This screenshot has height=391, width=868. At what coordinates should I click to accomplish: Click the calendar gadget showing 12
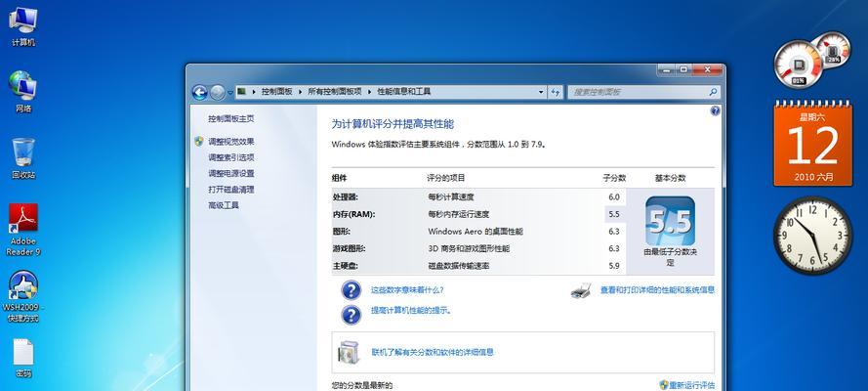[813, 144]
